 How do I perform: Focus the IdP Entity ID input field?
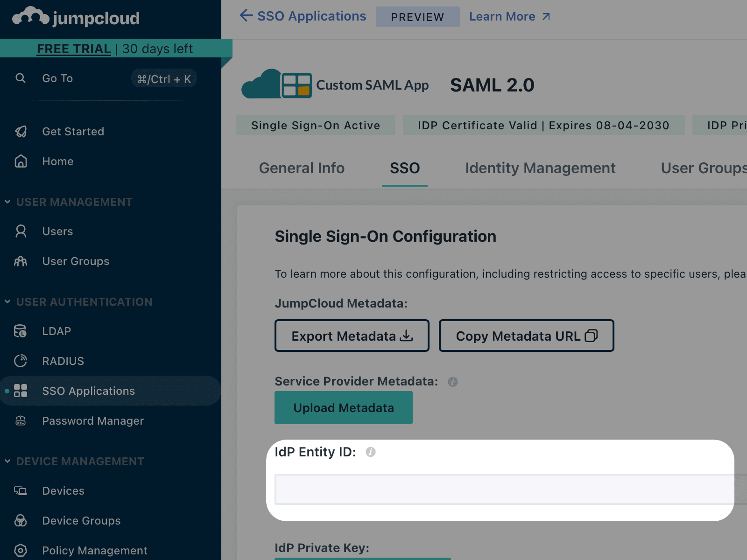coord(511,489)
